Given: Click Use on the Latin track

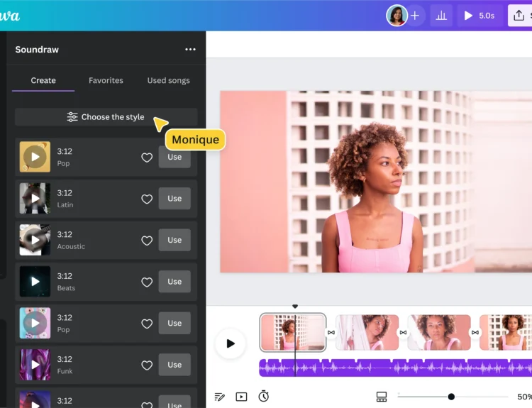Looking at the screenshot, I should coord(174,198).
